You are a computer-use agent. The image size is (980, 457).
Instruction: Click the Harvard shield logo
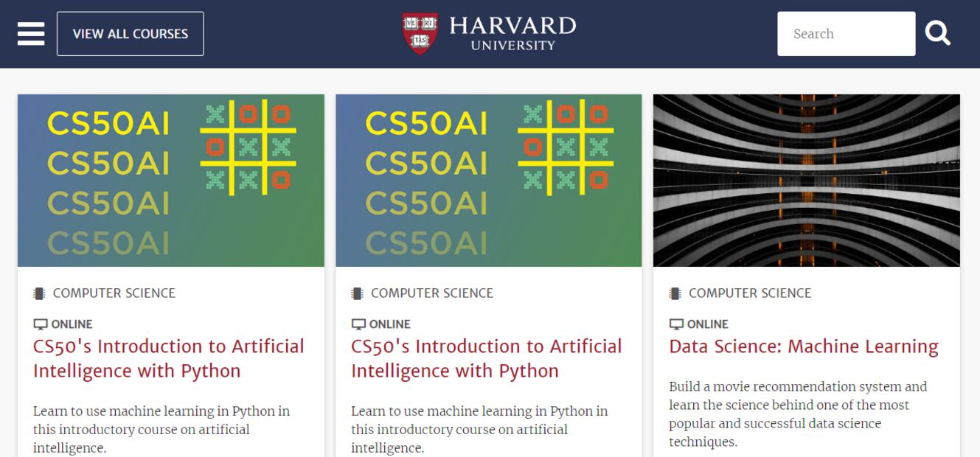click(420, 33)
